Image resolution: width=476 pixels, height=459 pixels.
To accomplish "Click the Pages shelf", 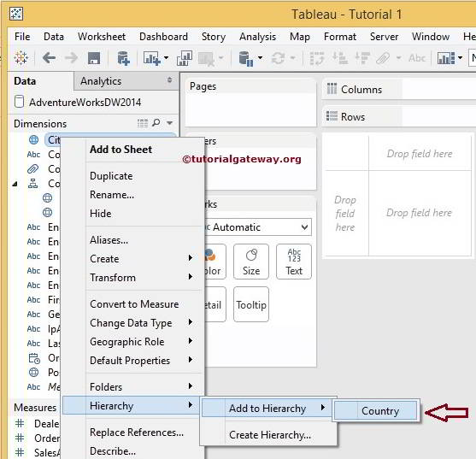I will [250, 103].
